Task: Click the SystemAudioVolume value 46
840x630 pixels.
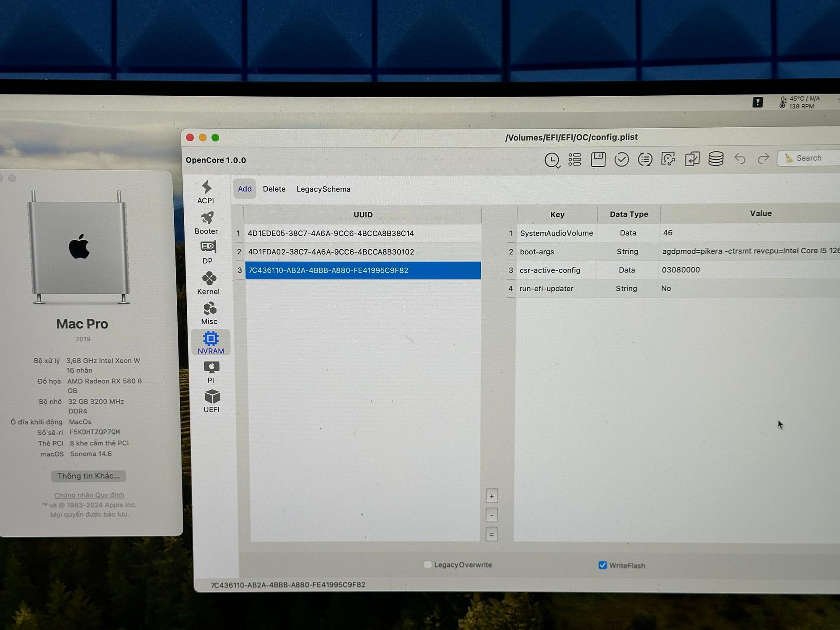Action: (x=668, y=233)
